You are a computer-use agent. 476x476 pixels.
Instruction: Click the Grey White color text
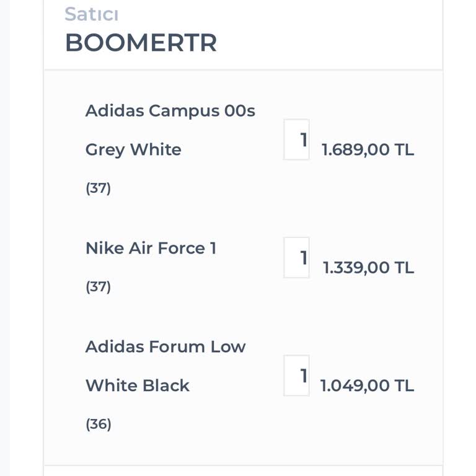click(133, 149)
